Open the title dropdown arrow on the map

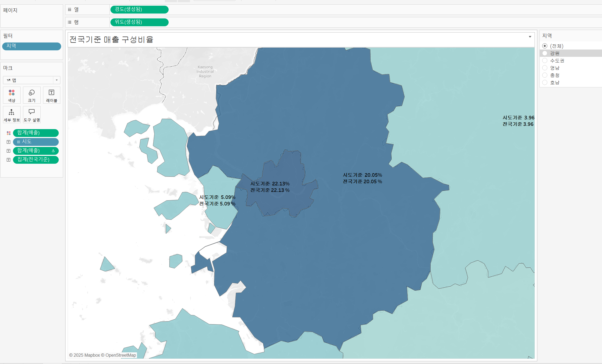click(x=530, y=37)
